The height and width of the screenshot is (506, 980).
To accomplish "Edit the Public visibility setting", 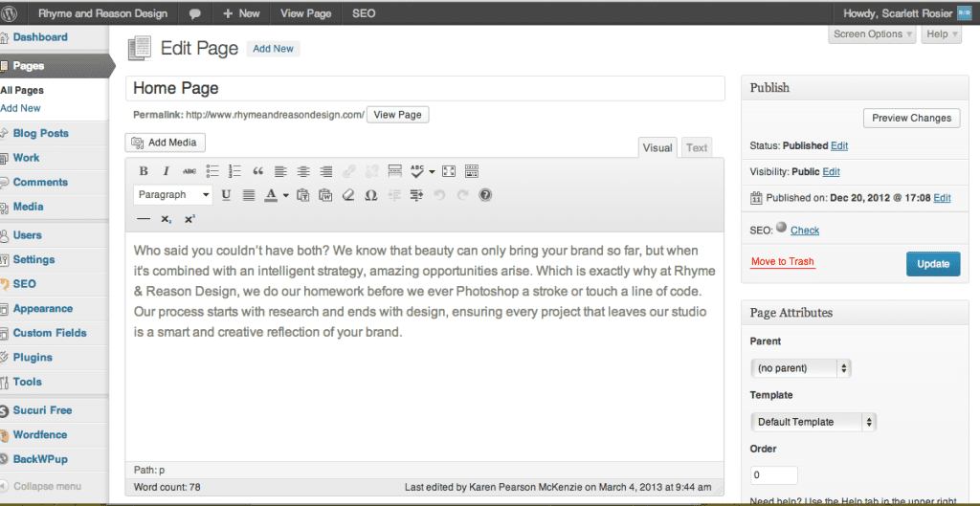I will (x=831, y=172).
